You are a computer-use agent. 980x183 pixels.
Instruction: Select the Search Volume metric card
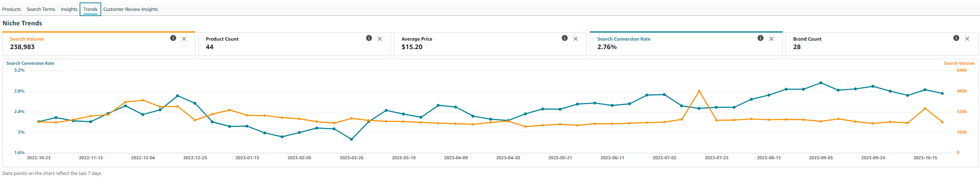pyautogui.click(x=99, y=44)
